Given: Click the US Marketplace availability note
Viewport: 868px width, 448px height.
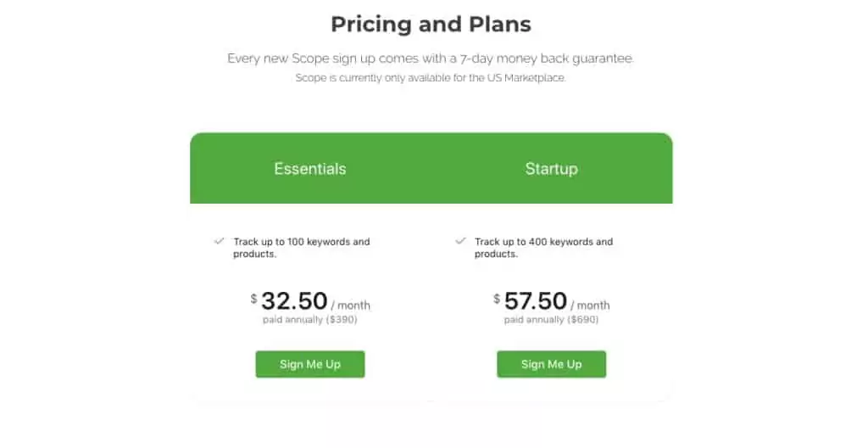Looking at the screenshot, I should (431, 78).
